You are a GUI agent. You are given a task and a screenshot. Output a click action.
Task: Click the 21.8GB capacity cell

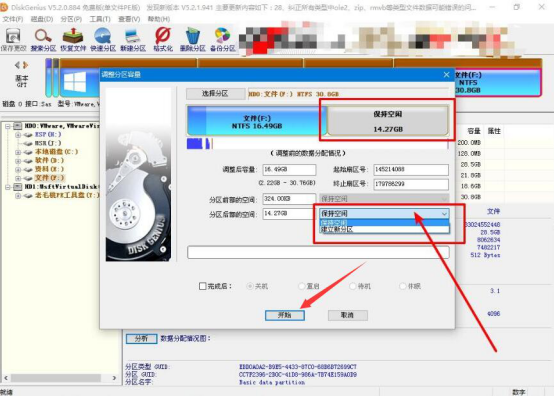[x=471, y=175]
